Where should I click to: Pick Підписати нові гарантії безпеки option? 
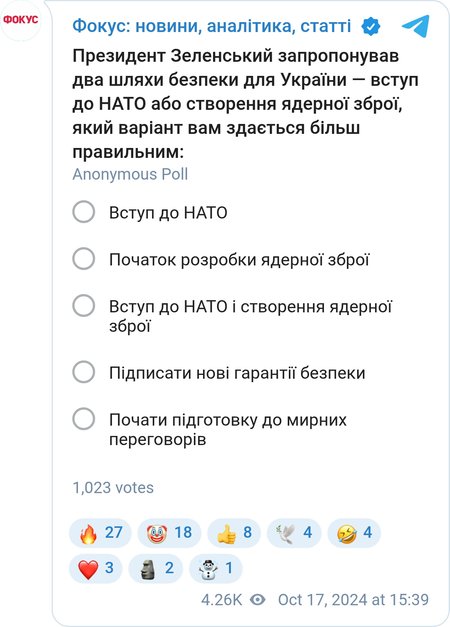click(219, 373)
